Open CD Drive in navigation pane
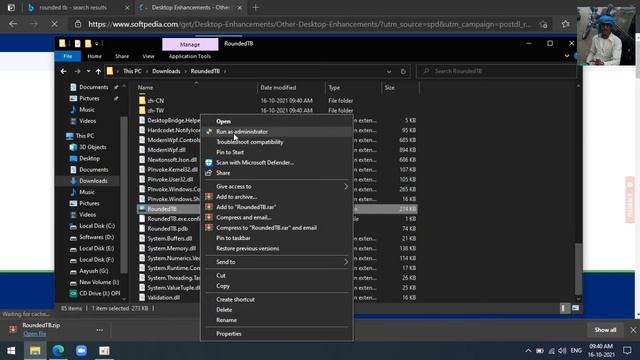This screenshot has width=640, height=360. coord(99,293)
